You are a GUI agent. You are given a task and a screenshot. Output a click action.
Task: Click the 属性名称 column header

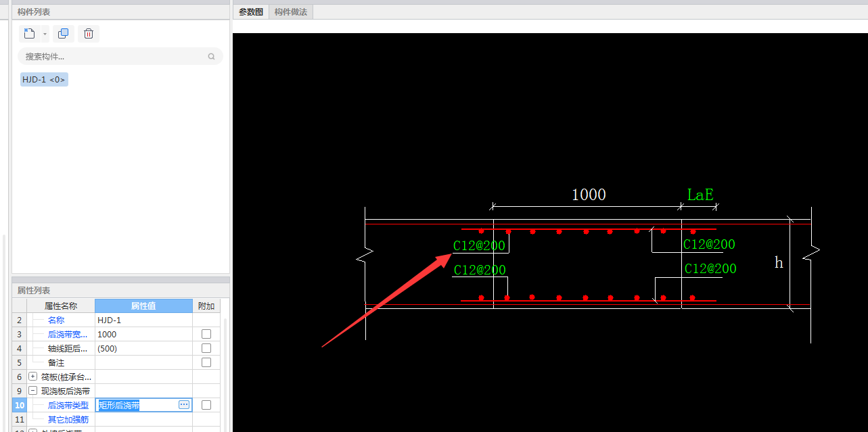61,306
